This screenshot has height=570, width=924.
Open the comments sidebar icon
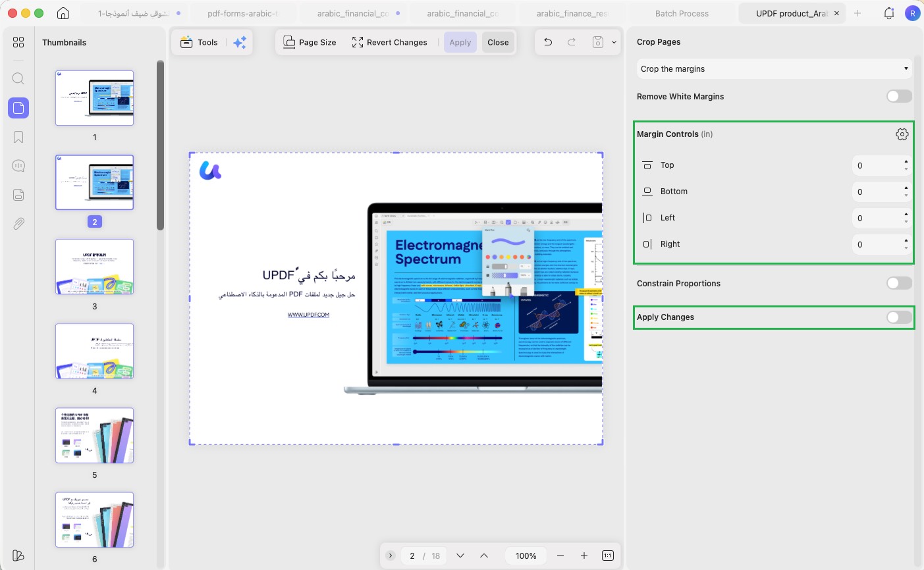[x=18, y=166]
